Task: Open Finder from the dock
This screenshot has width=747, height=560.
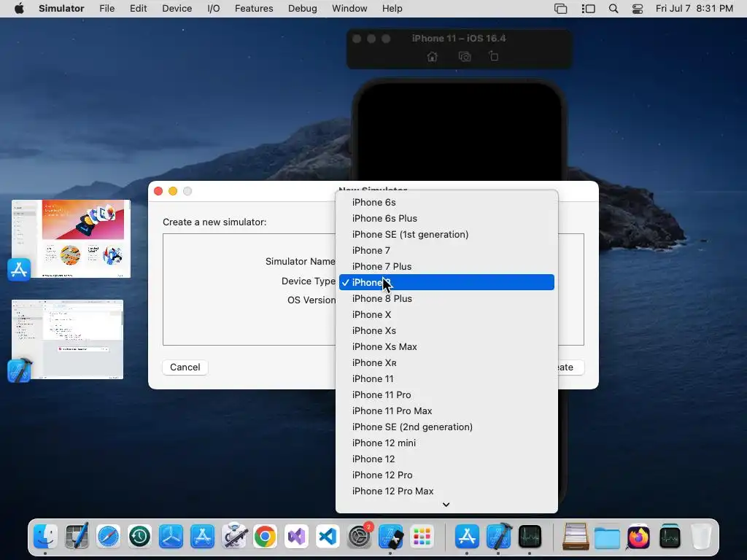Action: coord(46,537)
